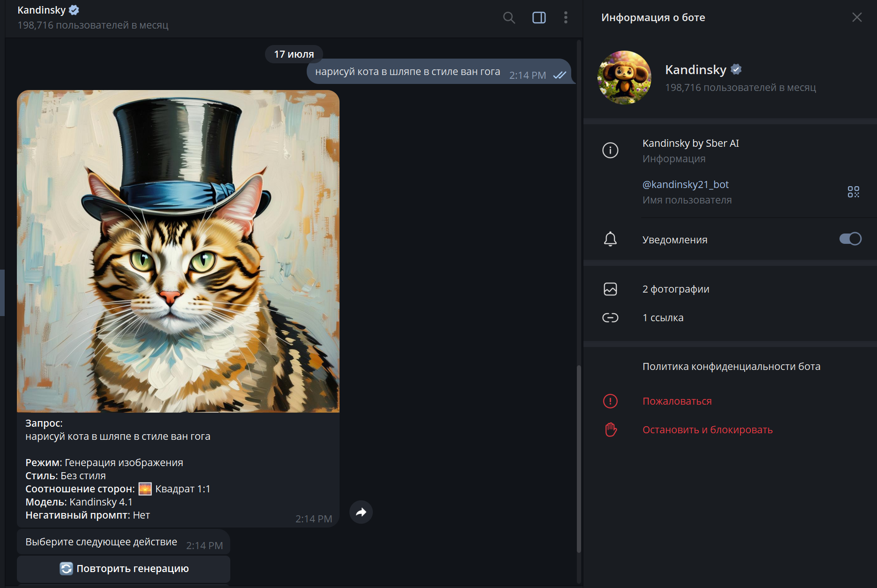The height and width of the screenshot is (588, 877).
Task: Open the QR code for the username
Action: tap(854, 192)
